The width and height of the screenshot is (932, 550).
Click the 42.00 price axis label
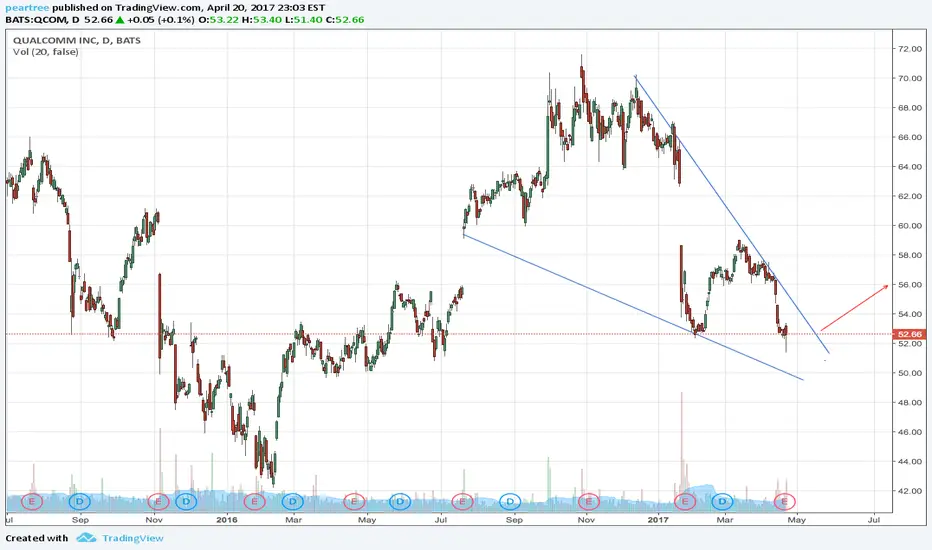910,491
